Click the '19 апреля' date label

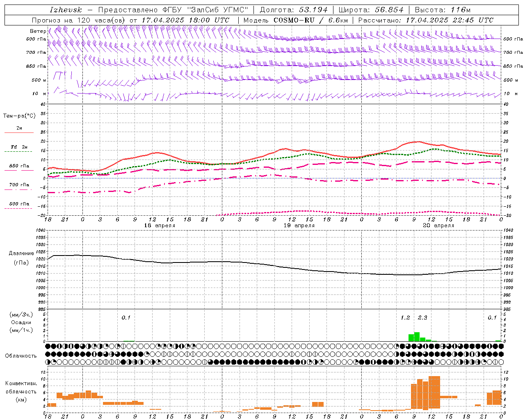click(299, 226)
